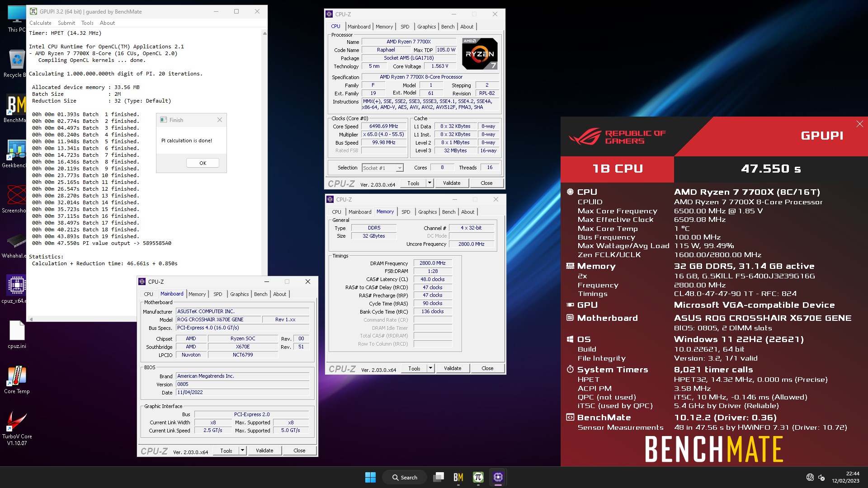Open Bench tab in Memory CPU-Z window
Viewport: 868px width, 488px height.
[448, 212]
